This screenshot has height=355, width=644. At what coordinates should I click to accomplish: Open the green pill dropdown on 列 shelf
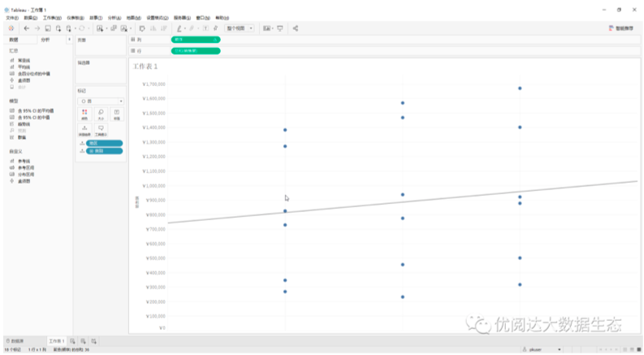coord(214,39)
